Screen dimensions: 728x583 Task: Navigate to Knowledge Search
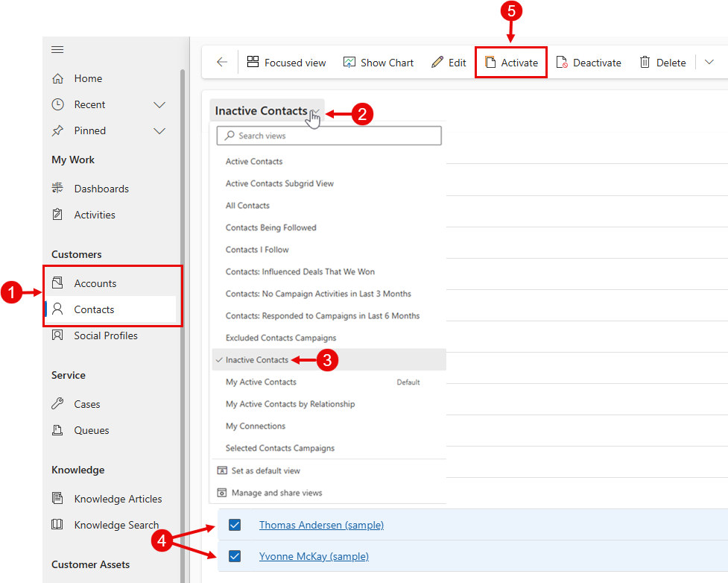116,524
